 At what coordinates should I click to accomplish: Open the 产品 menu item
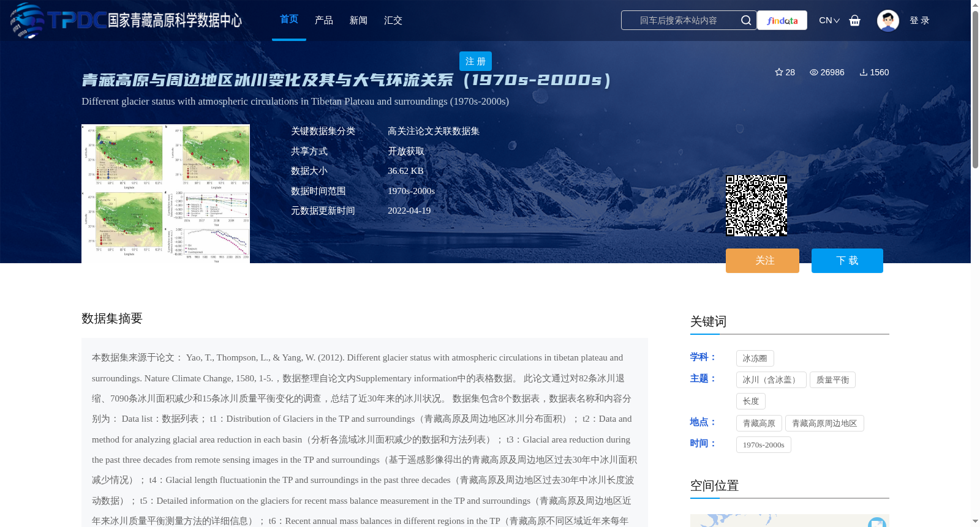pos(324,20)
